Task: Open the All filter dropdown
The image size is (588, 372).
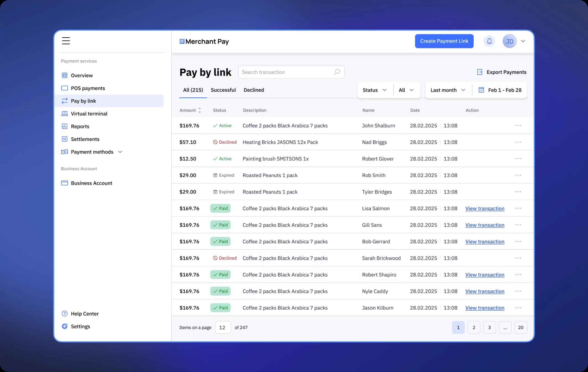Action: click(406, 90)
